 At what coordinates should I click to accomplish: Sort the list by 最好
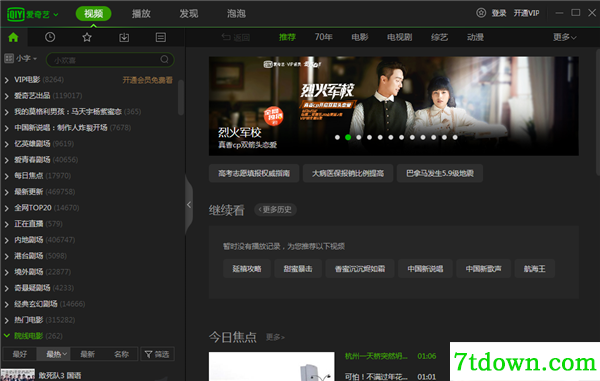(x=20, y=354)
